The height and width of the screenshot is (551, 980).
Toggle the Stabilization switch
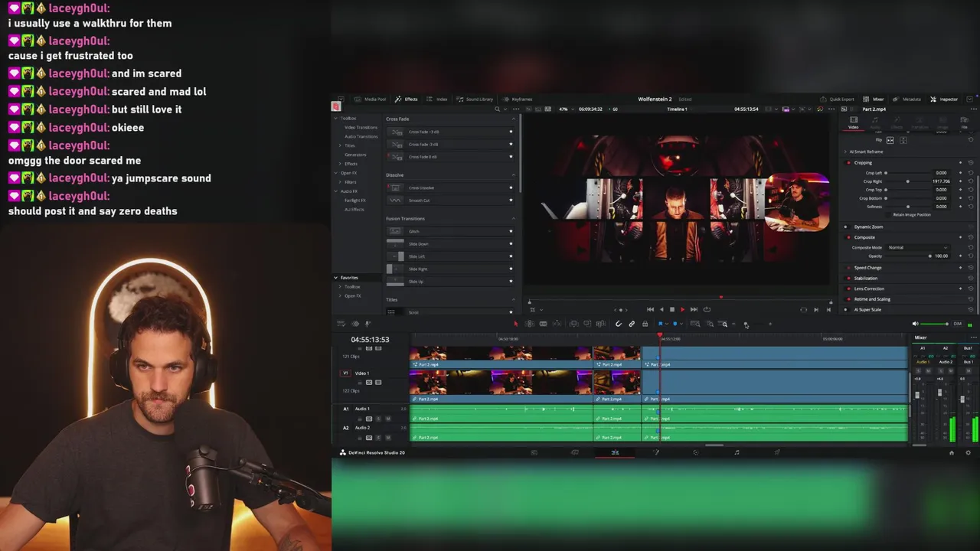[x=848, y=278]
